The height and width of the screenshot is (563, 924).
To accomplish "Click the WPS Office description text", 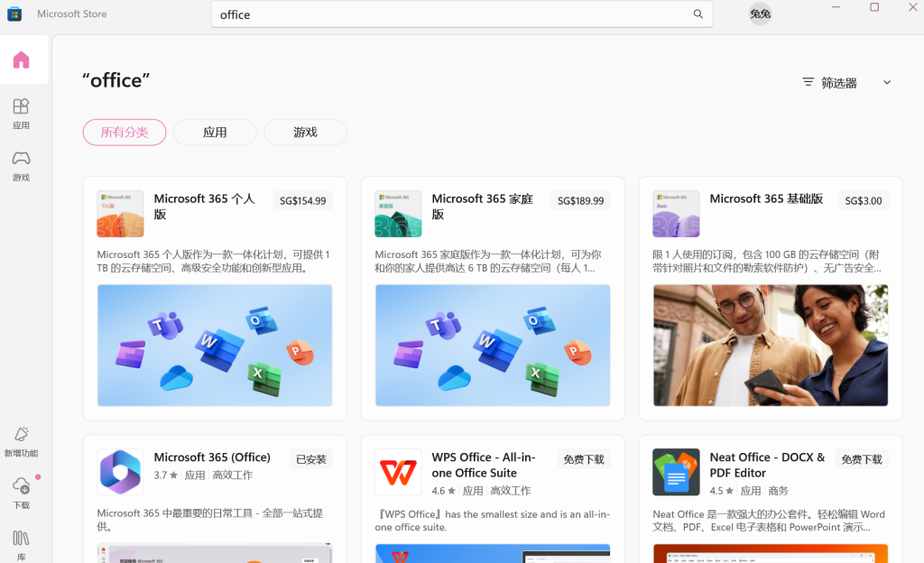I will coord(493,521).
